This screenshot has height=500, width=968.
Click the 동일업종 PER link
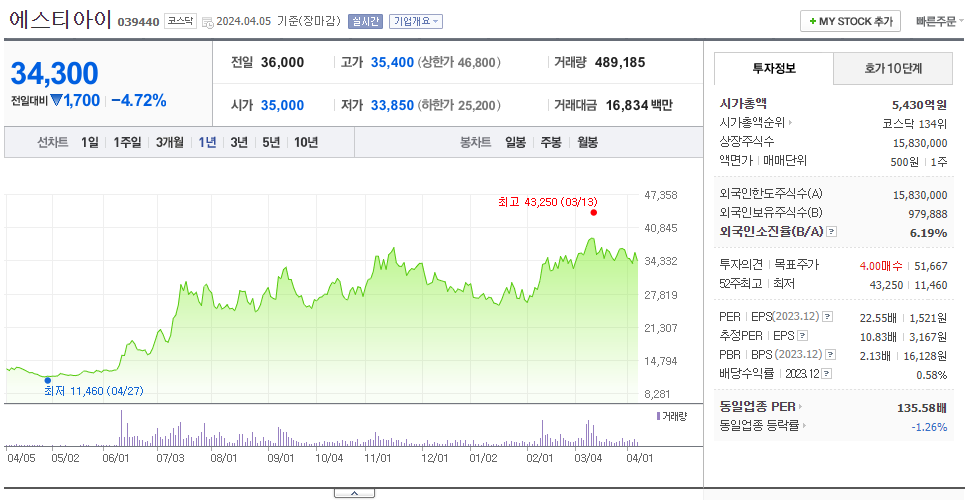757,407
